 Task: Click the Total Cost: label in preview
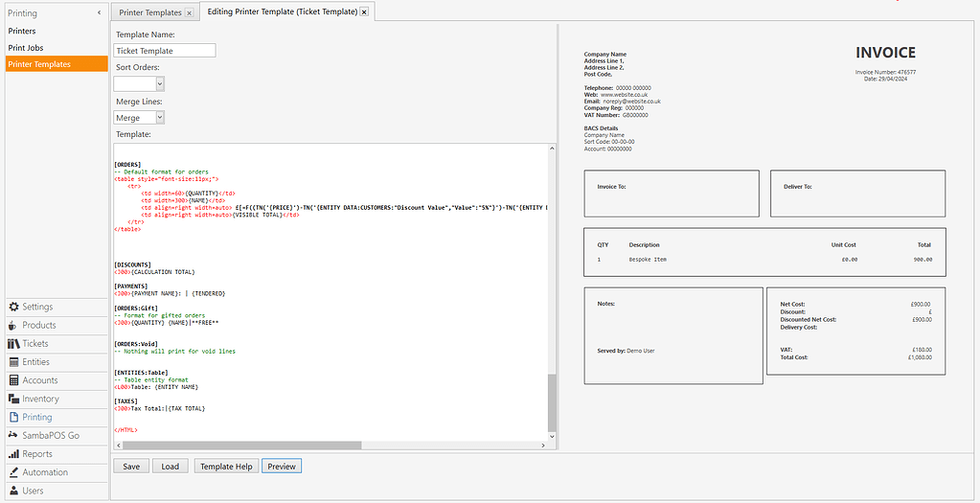[794, 357]
